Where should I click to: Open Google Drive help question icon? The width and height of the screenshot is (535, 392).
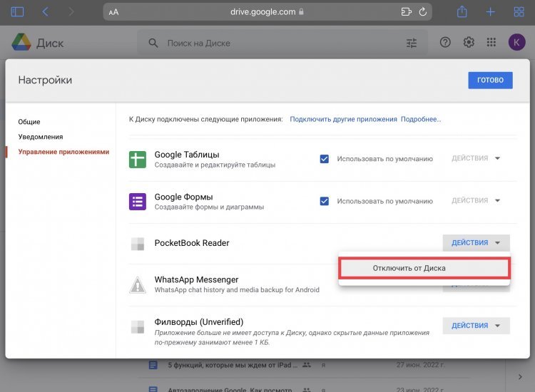445,43
